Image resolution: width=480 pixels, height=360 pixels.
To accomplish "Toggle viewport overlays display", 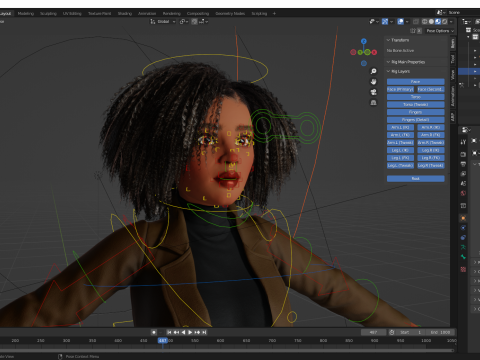I will click(401, 21).
